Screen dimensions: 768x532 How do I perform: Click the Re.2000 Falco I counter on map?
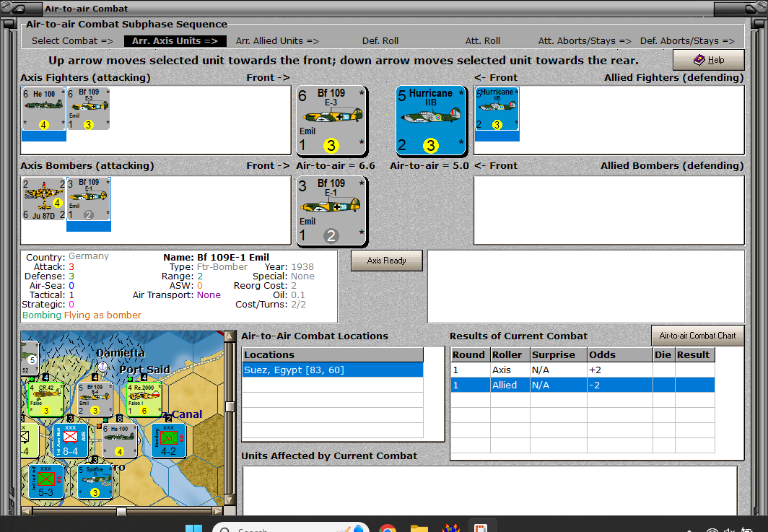coord(144,399)
